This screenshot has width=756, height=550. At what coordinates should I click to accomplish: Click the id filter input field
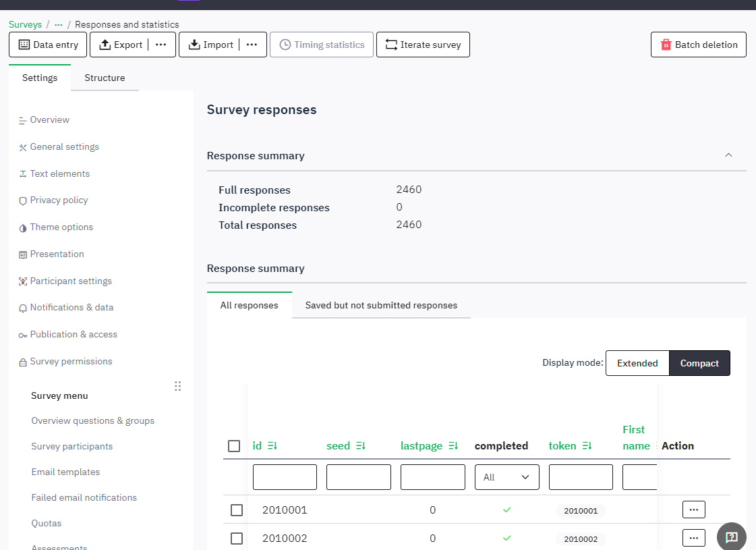pos(285,477)
